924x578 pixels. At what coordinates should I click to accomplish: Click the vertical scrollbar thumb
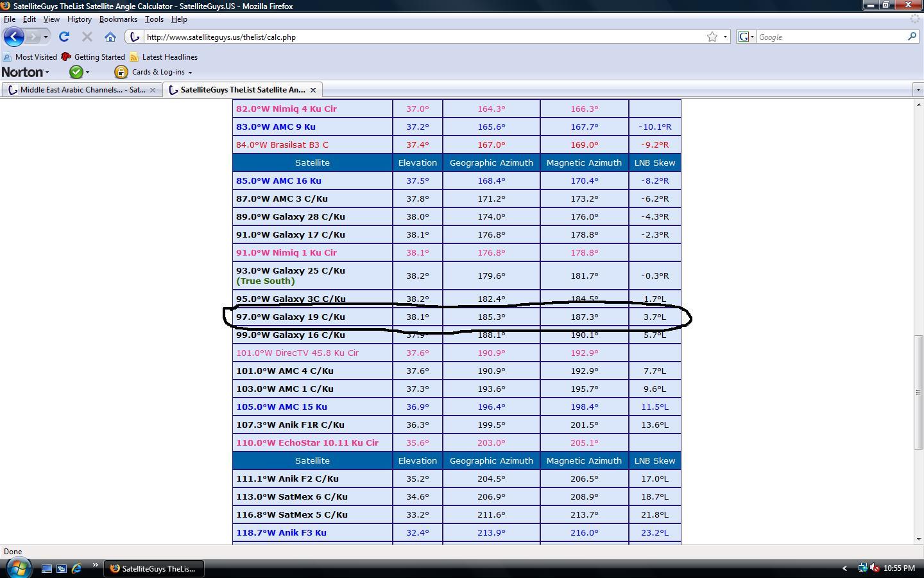pyautogui.click(x=918, y=392)
